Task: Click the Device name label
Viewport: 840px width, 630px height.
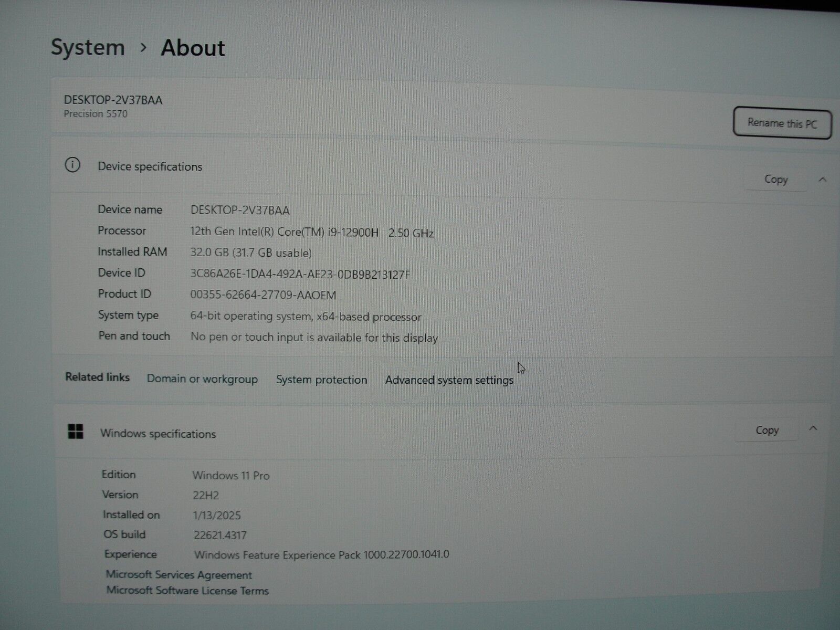Action: 130,209
